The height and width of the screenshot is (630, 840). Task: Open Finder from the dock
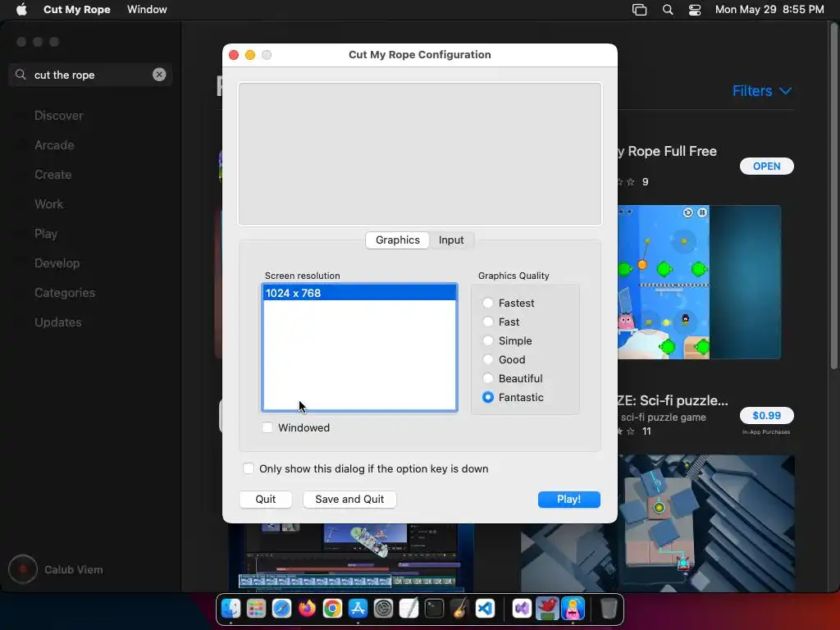(x=231, y=609)
